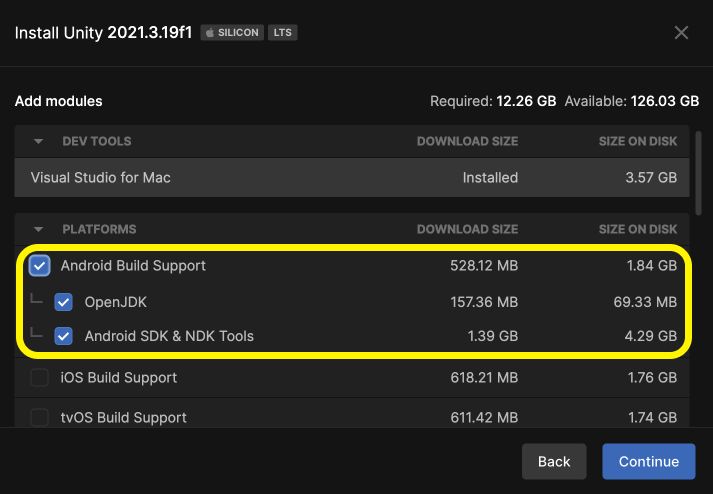The image size is (713, 494).
Task: Click the Installed status for Visual Studio
Action: [490, 177]
